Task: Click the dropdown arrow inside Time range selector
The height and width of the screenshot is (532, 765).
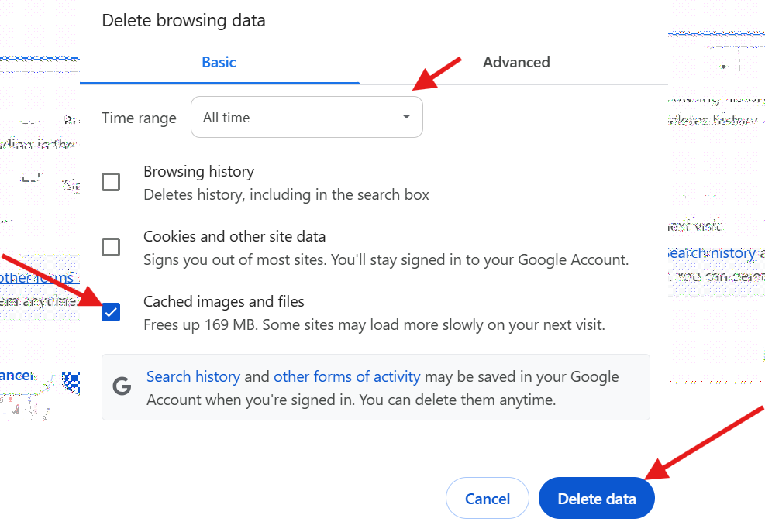Action: coord(406,117)
